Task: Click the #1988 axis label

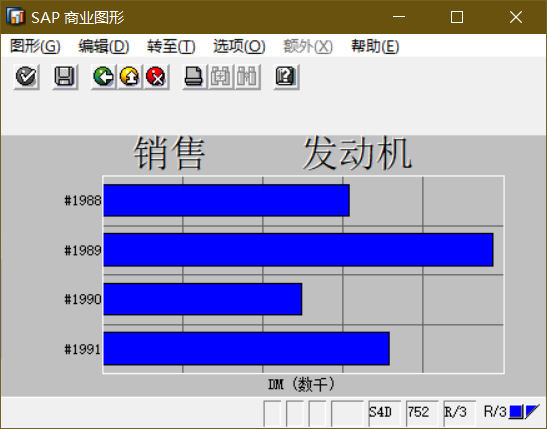Action: [83, 201]
